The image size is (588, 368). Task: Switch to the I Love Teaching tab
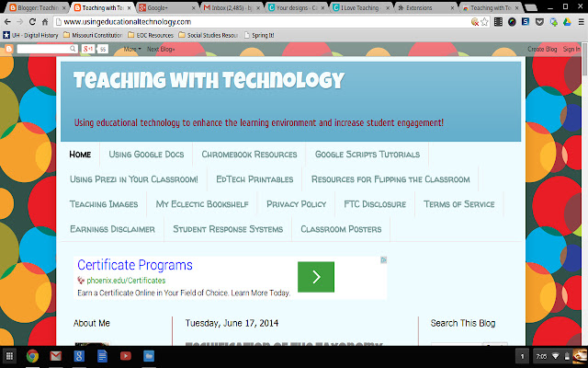click(x=361, y=7)
